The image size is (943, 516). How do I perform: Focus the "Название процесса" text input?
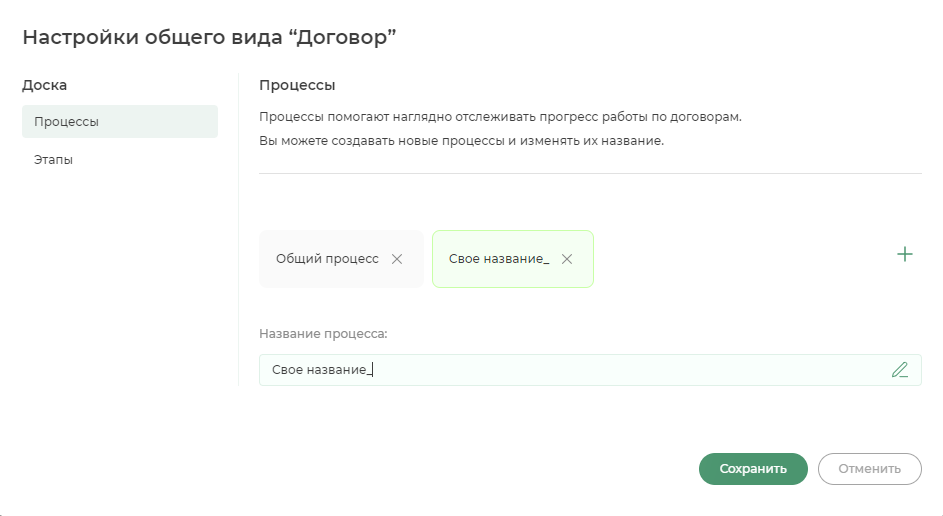pos(590,370)
